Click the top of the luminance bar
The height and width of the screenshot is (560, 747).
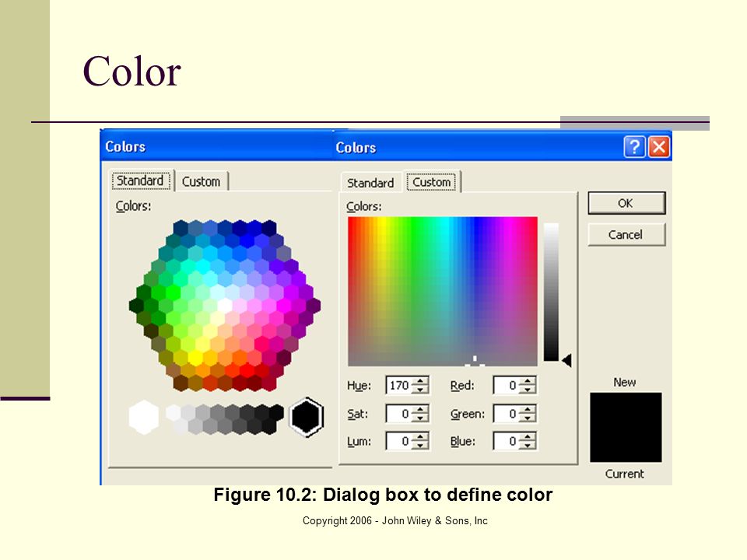tap(551, 226)
